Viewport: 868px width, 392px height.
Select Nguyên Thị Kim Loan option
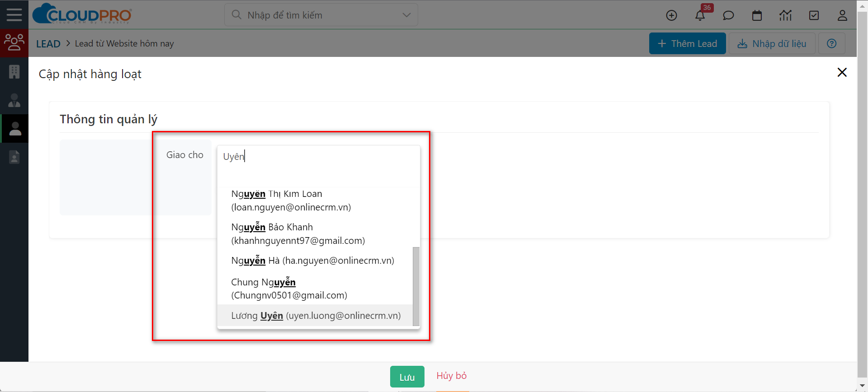coord(315,201)
